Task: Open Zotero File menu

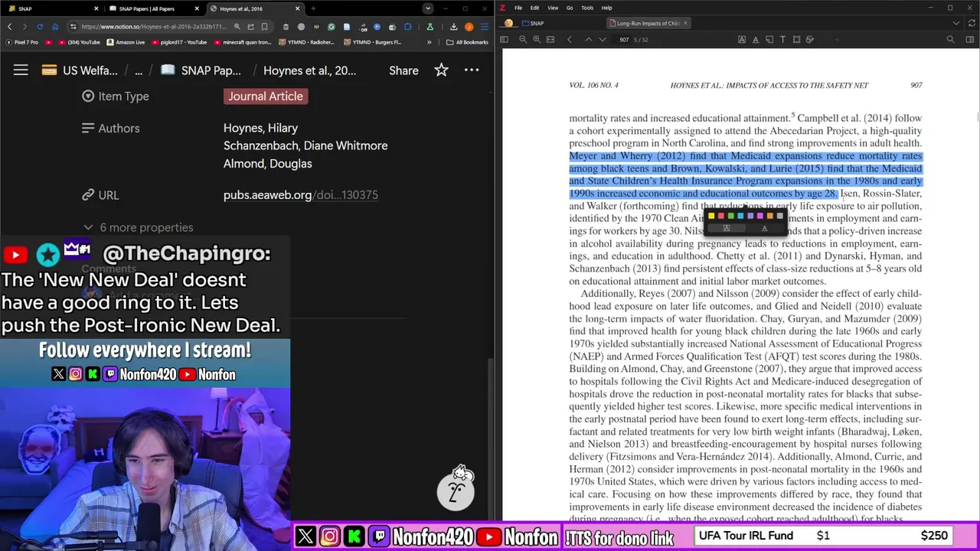Action: 518,8
